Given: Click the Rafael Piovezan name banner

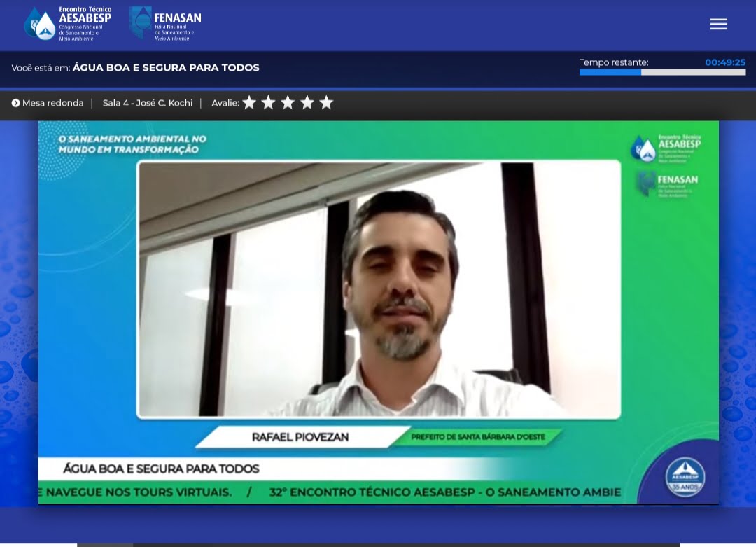Looking at the screenshot, I should (300, 437).
